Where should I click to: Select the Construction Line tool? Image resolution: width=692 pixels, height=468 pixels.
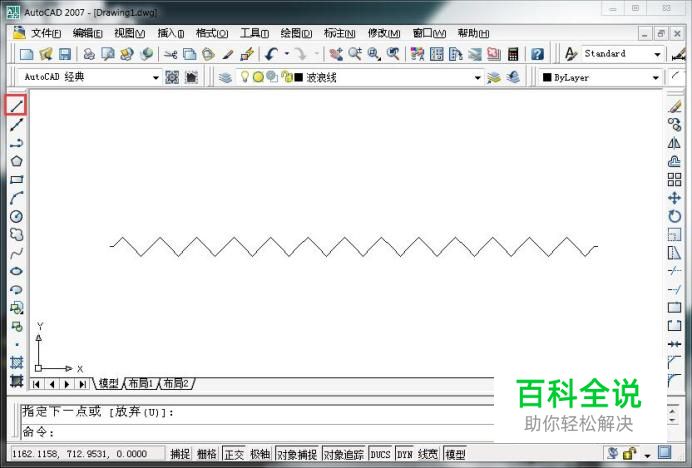point(16,125)
